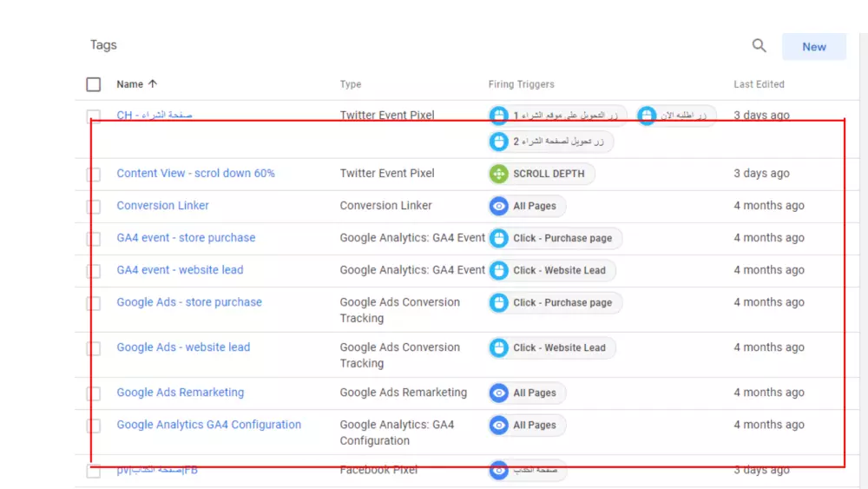Click the Firing Triggers column header
The width and height of the screenshot is (868, 489).
521,84
